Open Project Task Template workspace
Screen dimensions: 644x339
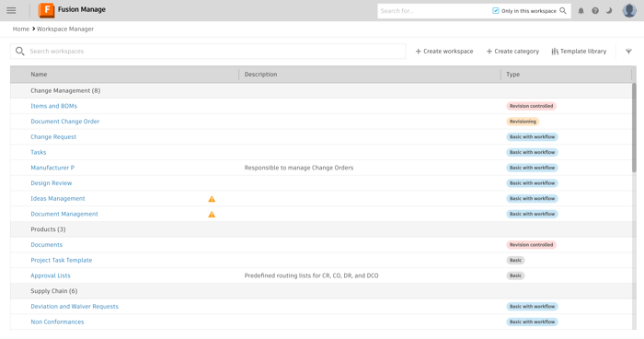tap(62, 261)
